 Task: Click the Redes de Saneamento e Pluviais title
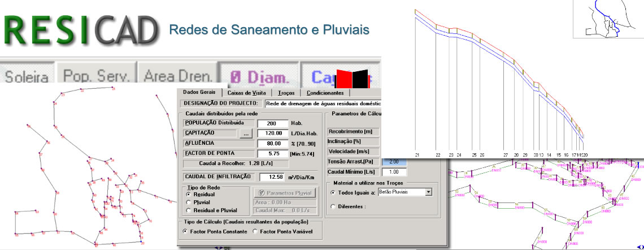point(269,29)
